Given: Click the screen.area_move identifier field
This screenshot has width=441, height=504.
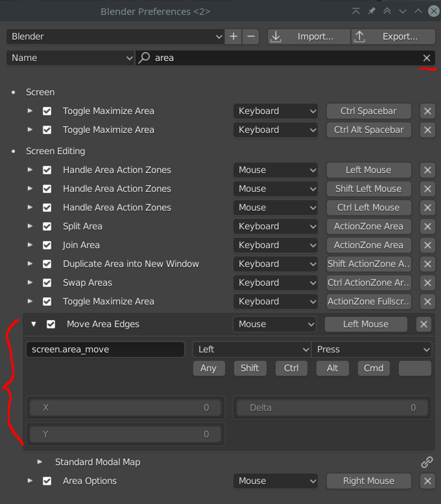Looking at the screenshot, I should click(x=105, y=349).
